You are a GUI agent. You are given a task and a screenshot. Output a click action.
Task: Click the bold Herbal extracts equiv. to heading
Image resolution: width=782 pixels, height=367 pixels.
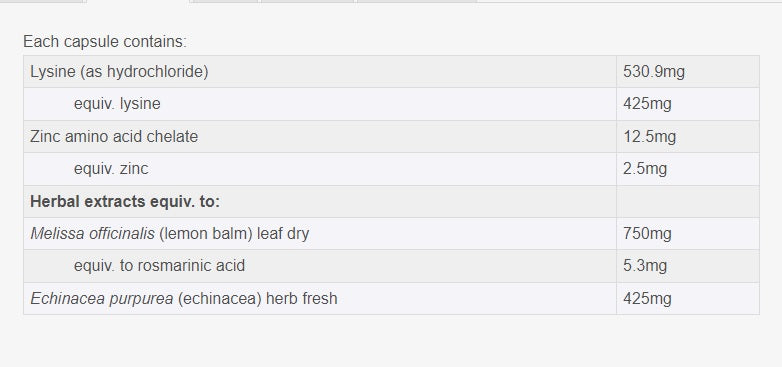pyautogui.click(x=125, y=202)
